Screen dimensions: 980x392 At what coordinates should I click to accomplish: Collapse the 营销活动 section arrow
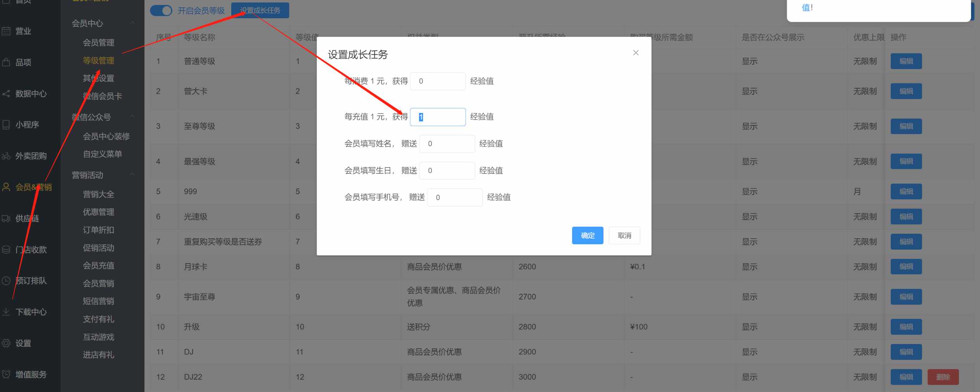pyautogui.click(x=133, y=175)
